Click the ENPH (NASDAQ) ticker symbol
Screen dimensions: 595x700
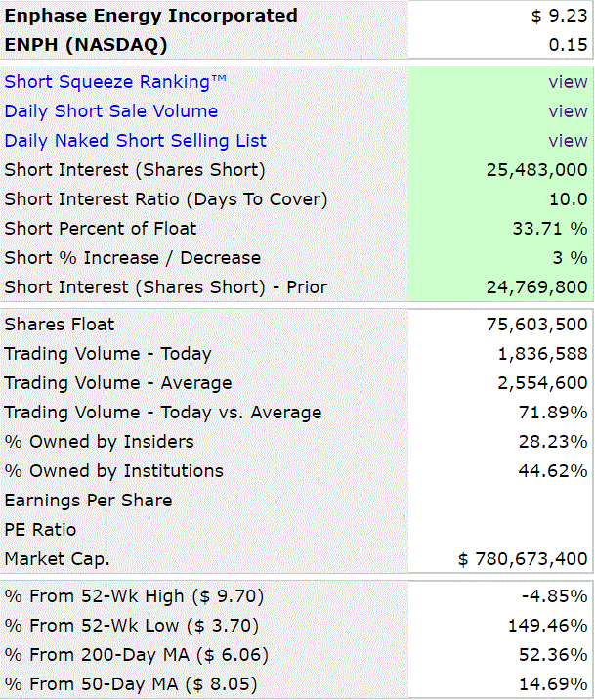coord(86,45)
